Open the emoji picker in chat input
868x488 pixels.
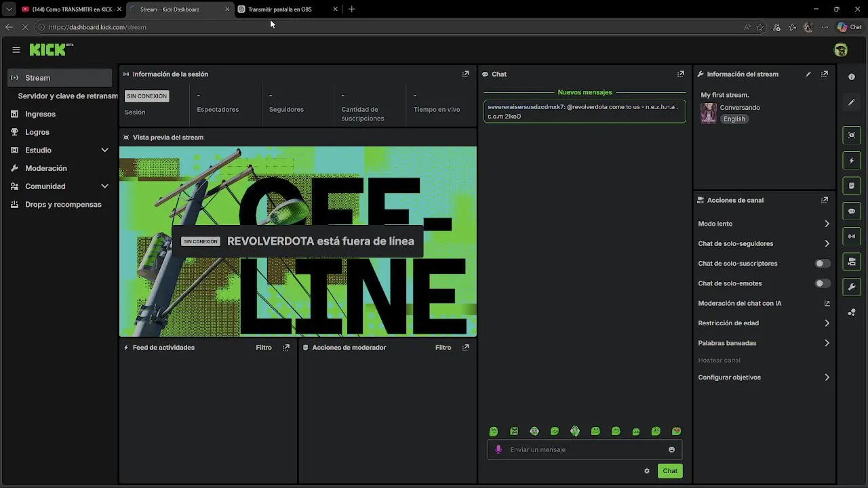point(672,449)
